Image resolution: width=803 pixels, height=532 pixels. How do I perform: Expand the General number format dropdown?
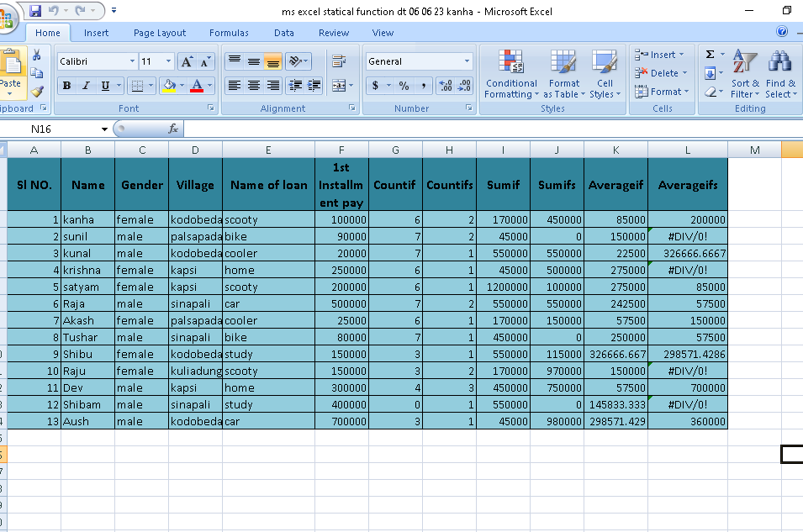468,61
